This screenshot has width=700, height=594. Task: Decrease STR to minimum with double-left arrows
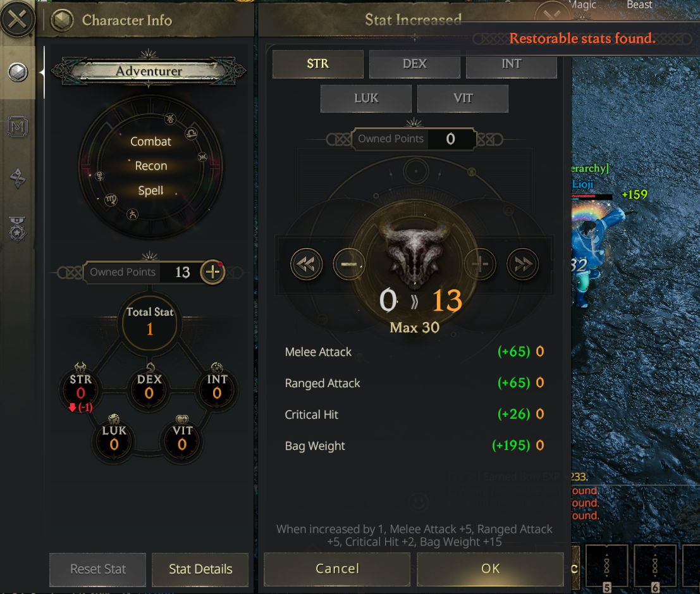tap(306, 264)
